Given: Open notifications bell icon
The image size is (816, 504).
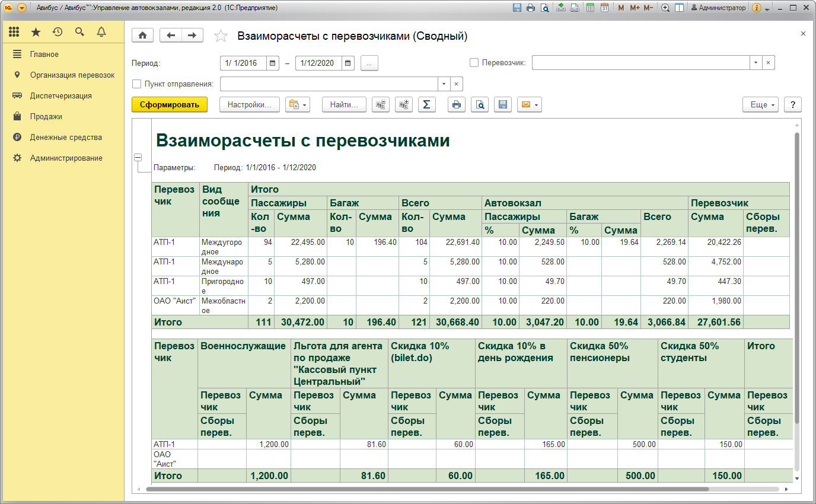Looking at the screenshot, I should [101, 32].
